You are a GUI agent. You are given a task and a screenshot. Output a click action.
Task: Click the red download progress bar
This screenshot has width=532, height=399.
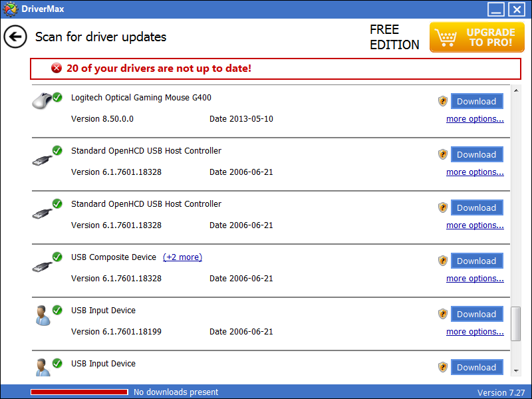point(79,392)
